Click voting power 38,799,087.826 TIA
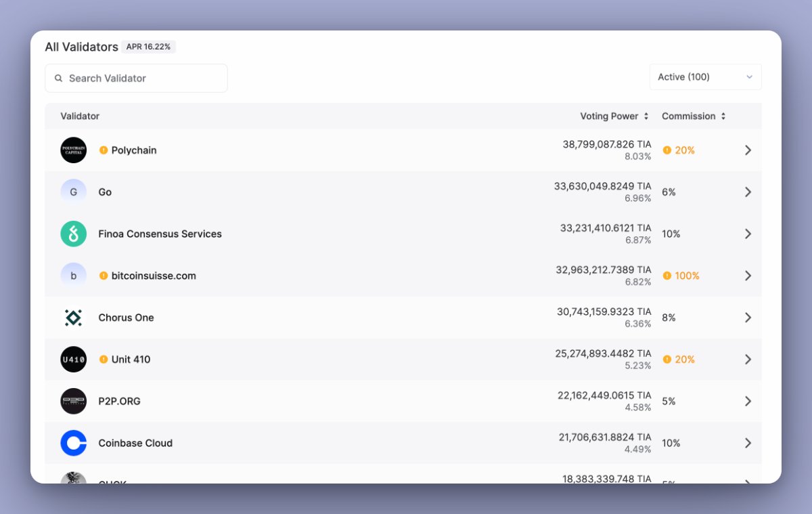 [x=607, y=144]
